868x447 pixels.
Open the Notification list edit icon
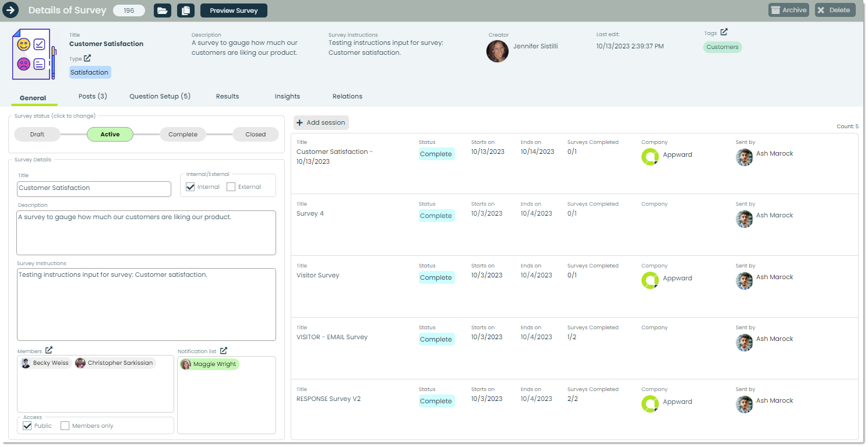(x=223, y=351)
